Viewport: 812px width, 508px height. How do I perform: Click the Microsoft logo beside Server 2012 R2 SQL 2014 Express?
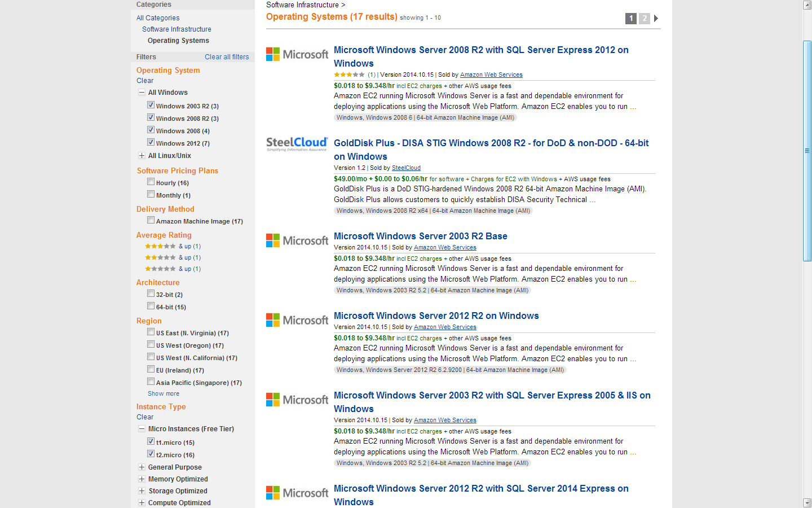point(297,493)
